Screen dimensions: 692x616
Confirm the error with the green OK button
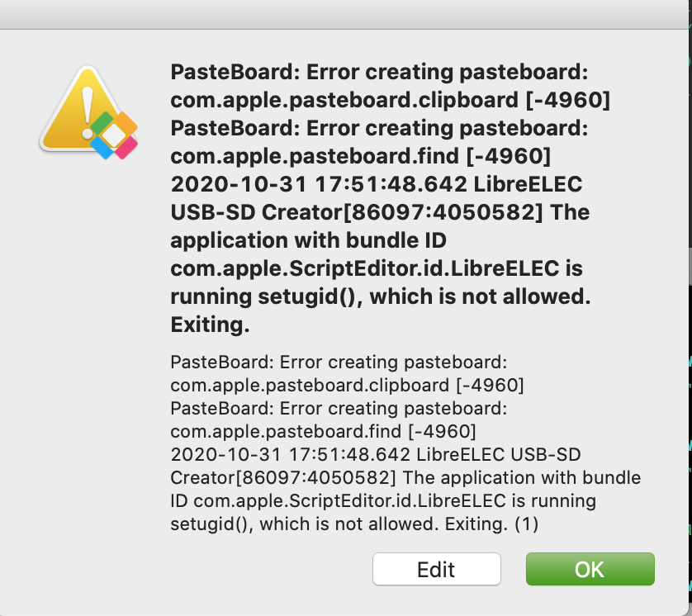point(590,569)
